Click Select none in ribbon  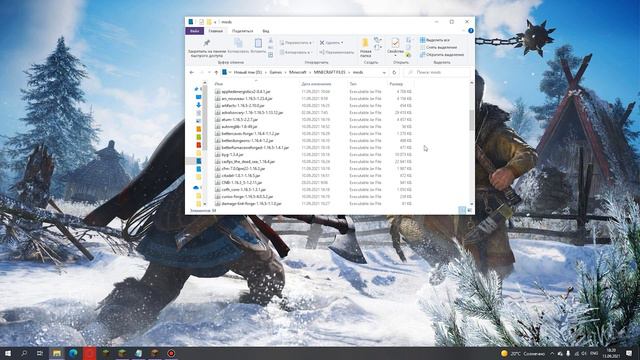438,47
